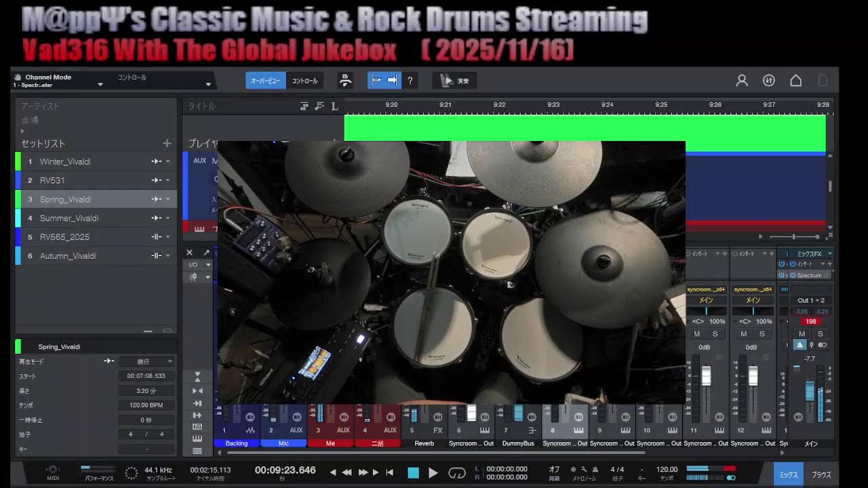Click the メイン output button on channel 11
This screenshot has height=488, width=868.
coord(706,300)
